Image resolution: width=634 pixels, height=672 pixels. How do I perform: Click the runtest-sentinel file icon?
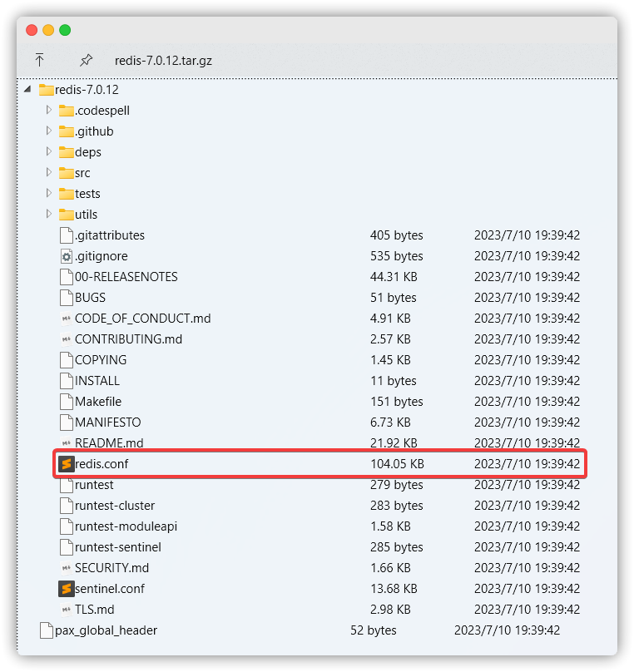click(x=67, y=547)
